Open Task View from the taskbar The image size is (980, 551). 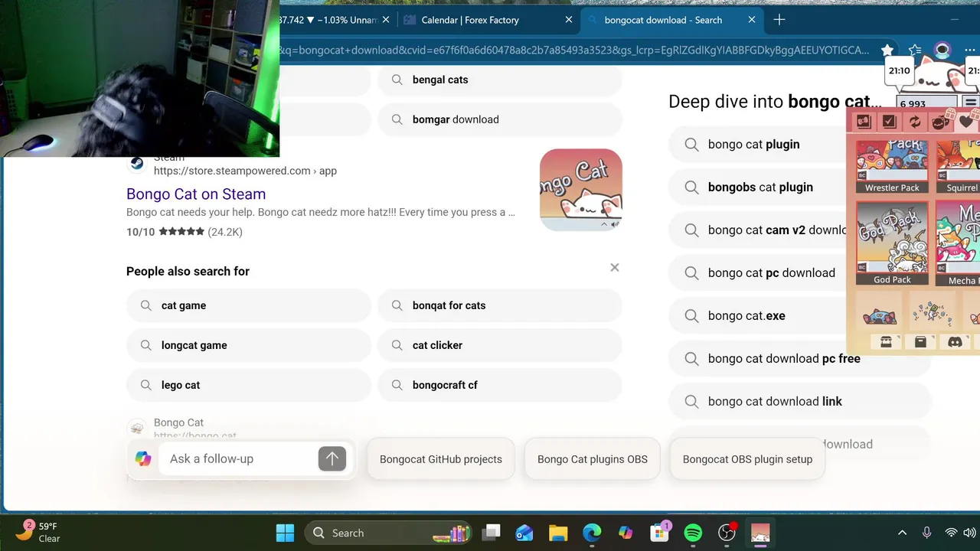(x=491, y=533)
